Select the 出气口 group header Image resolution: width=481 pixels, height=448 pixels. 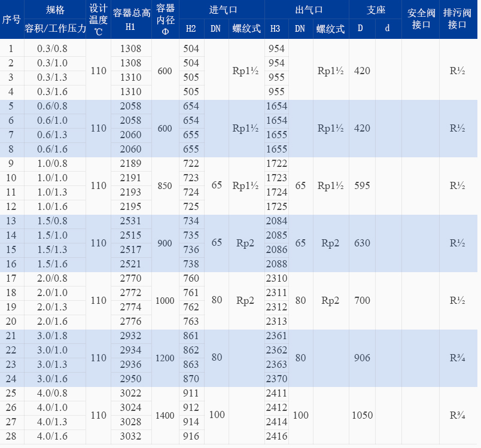306,10
